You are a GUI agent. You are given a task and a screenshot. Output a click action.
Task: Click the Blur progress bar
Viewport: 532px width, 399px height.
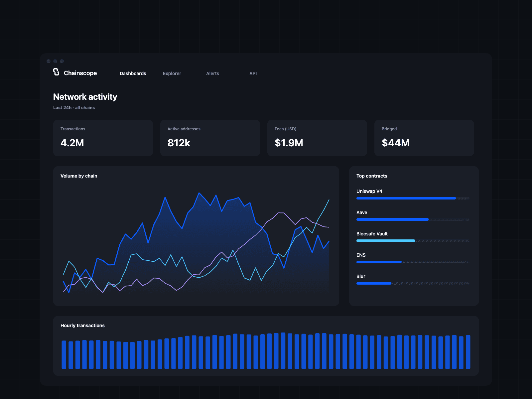[413, 283]
